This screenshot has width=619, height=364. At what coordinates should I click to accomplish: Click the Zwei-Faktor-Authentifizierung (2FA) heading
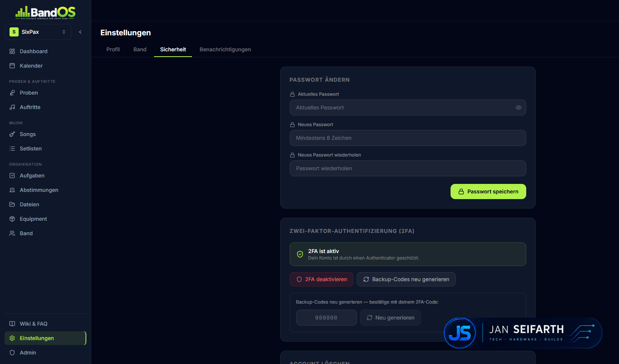coord(352,231)
